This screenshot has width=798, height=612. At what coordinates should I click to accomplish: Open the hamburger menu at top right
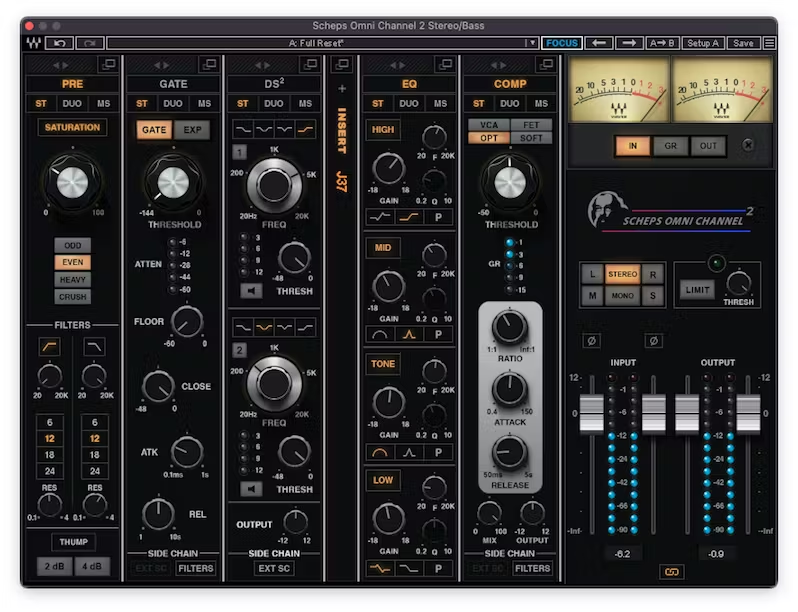coord(770,43)
